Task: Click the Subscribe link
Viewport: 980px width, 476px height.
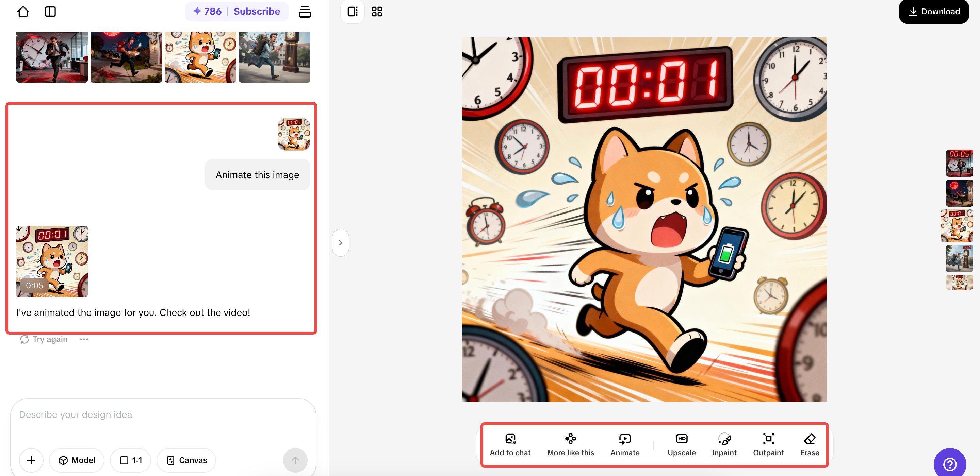Action: click(x=257, y=12)
